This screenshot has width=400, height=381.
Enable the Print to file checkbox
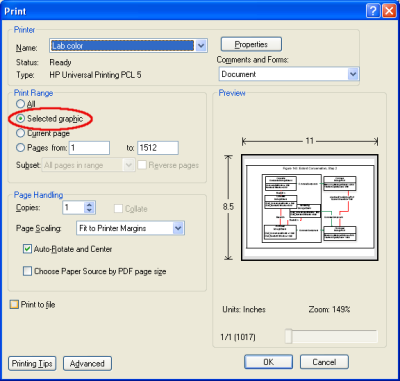(14, 304)
